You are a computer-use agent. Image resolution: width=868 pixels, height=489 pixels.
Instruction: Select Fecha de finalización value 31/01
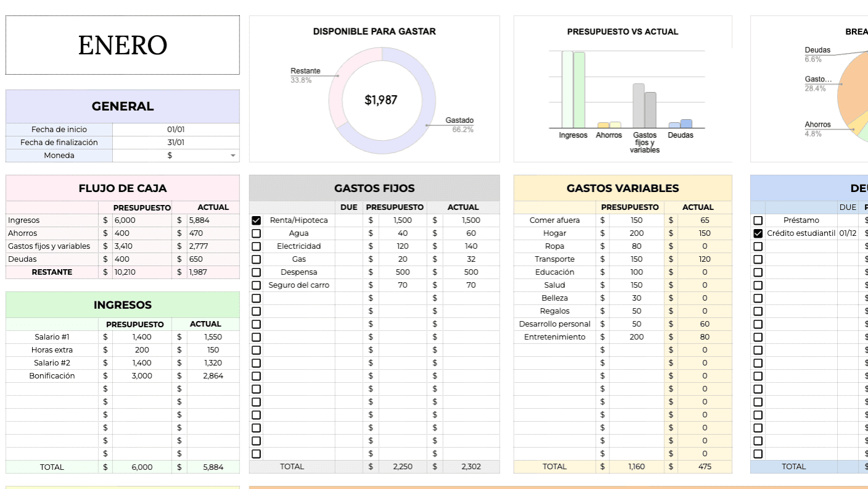point(176,143)
